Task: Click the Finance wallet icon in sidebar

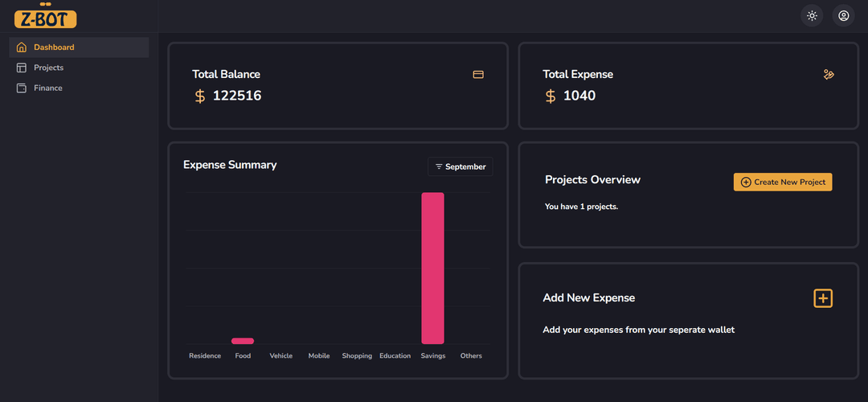Action: click(22, 88)
